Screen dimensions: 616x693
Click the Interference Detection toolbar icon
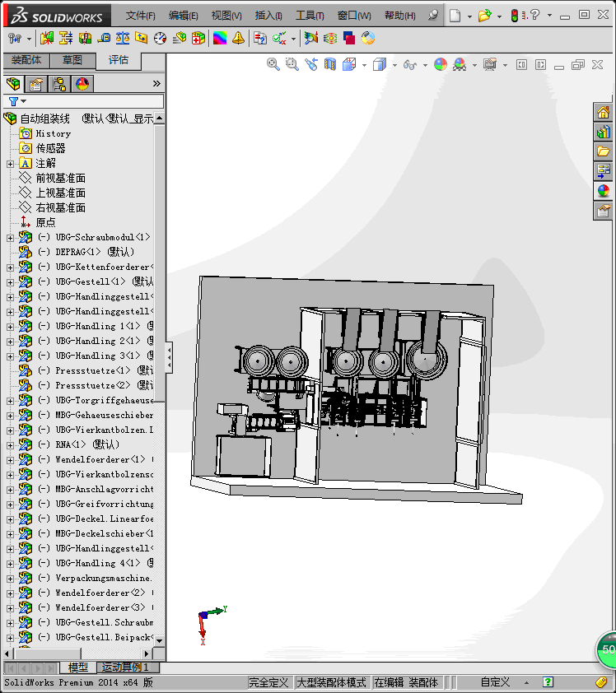[47, 38]
